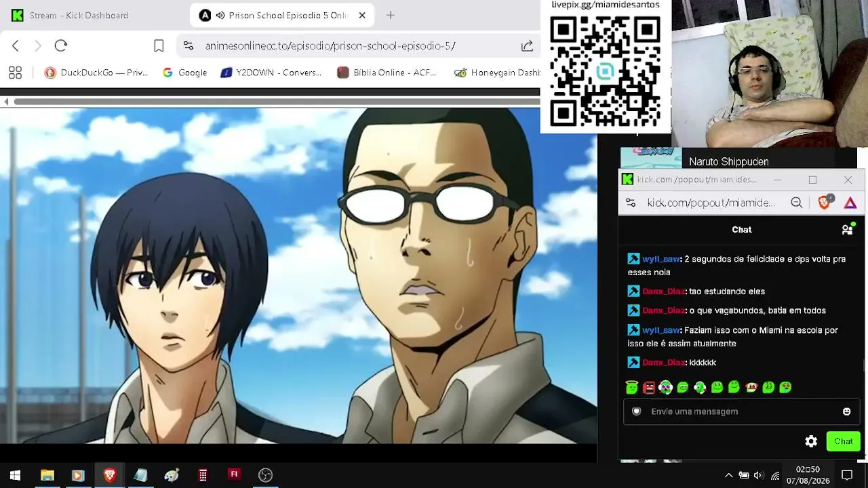
Task: Open the bookmarks bar apps grid
Action: click(x=15, y=73)
